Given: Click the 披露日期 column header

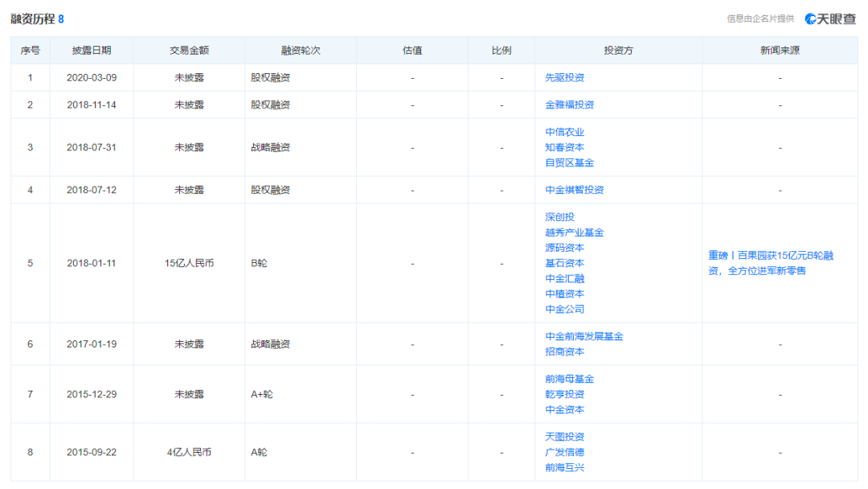Looking at the screenshot, I should [92, 51].
